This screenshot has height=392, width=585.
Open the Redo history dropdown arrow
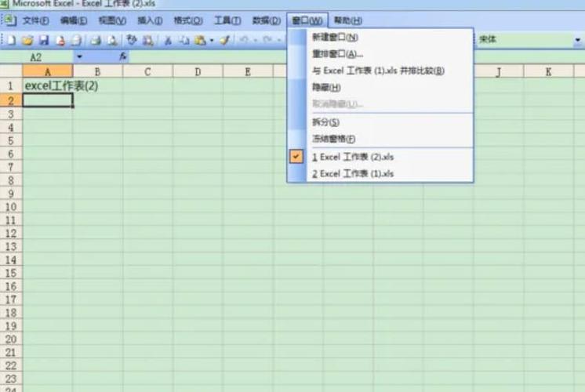[278, 40]
